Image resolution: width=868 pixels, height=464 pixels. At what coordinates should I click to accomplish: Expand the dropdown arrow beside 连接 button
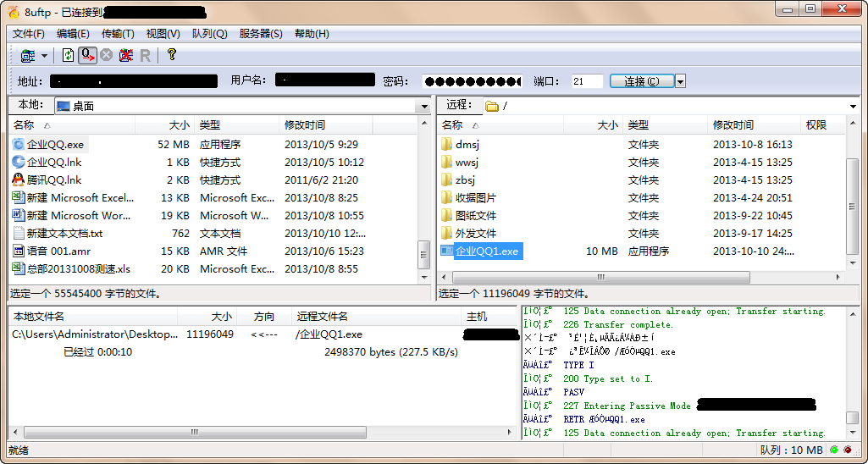(x=681, y=82)
